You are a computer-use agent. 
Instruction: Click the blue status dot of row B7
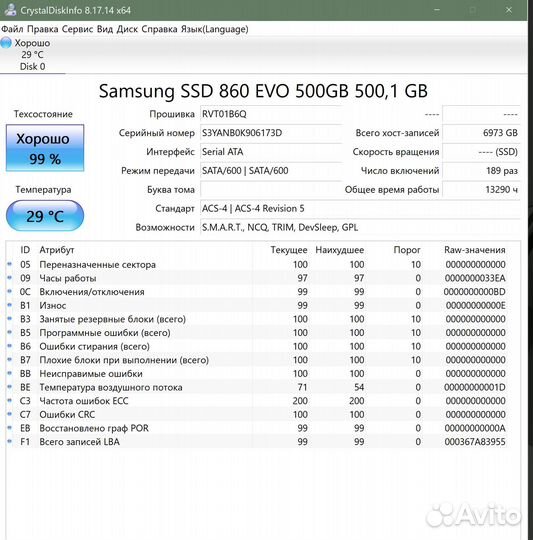10,359
